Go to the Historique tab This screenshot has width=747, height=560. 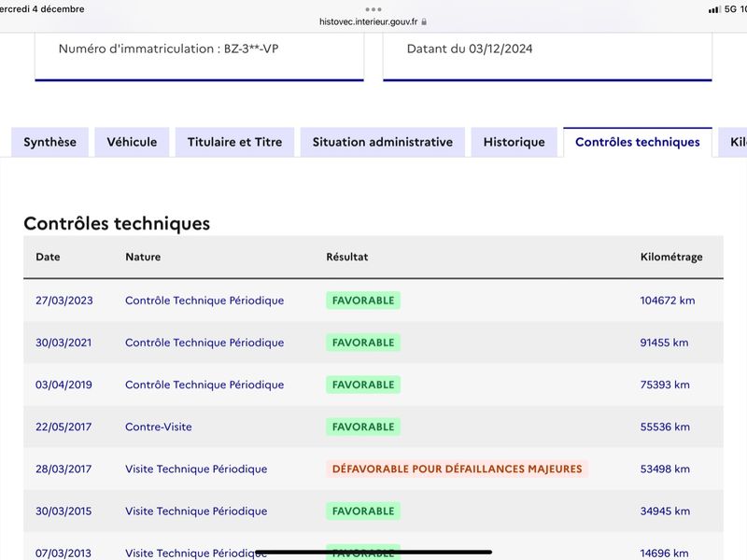pos(514,142)
